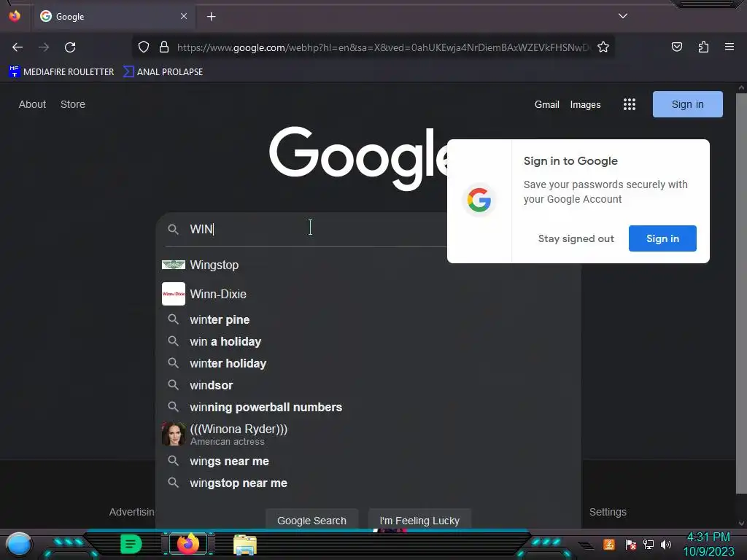This screenshot has height=560, width=747.
Task: Open the green notes app on taskbar
Action: [131, 544]
